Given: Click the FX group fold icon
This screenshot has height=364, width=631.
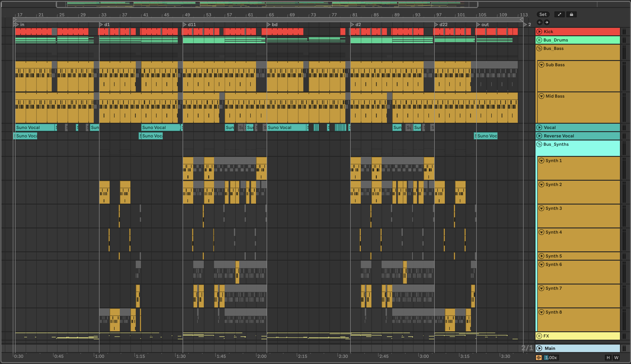Looking at the screenshot, I should tap(539, 336).
